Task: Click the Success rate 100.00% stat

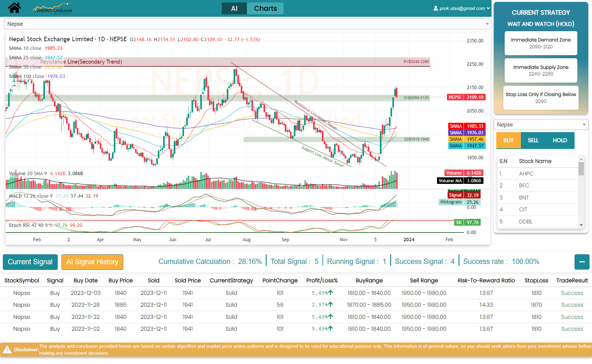Action: 501,261
